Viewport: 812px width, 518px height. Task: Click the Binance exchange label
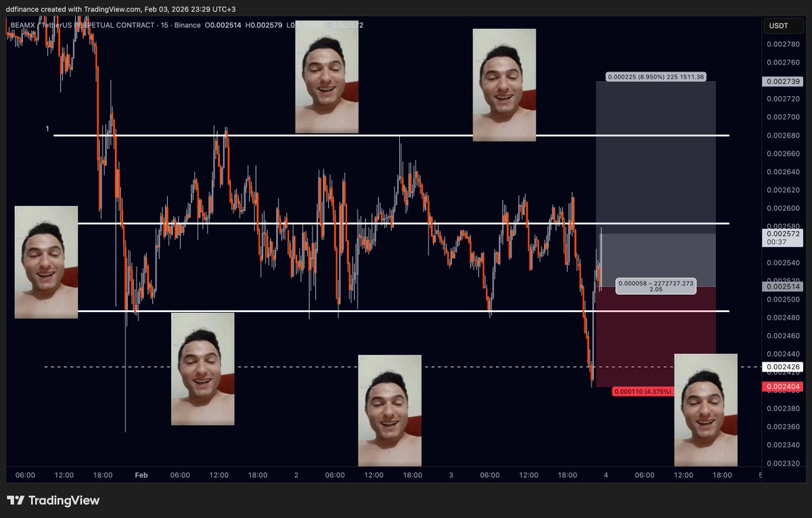pyautogui.click(x=187, y=25)
